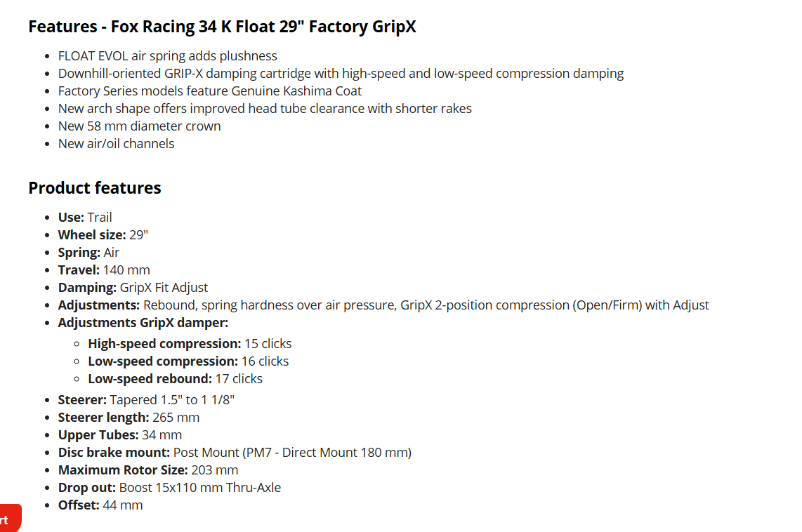The width and height of the screenshot is (802, 532).
Task: Click the Features Fox Racing 34 heading
Action: click(x=222, y=27)
